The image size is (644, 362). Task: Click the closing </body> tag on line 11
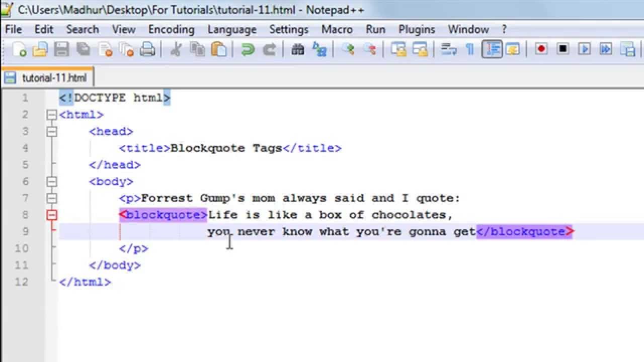[115, 265]
